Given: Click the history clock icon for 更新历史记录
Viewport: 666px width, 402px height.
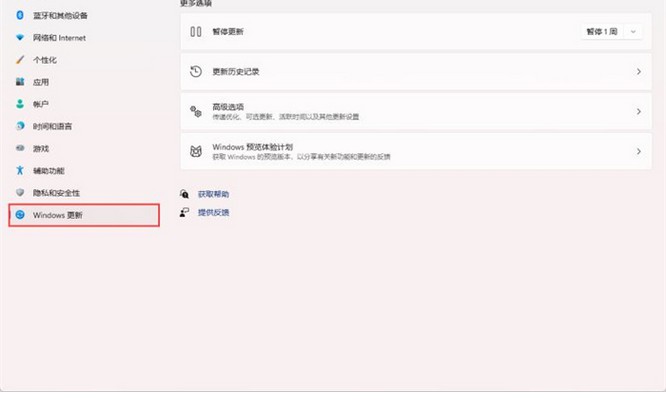Looking at the screenshot, I should click(196, 72).
